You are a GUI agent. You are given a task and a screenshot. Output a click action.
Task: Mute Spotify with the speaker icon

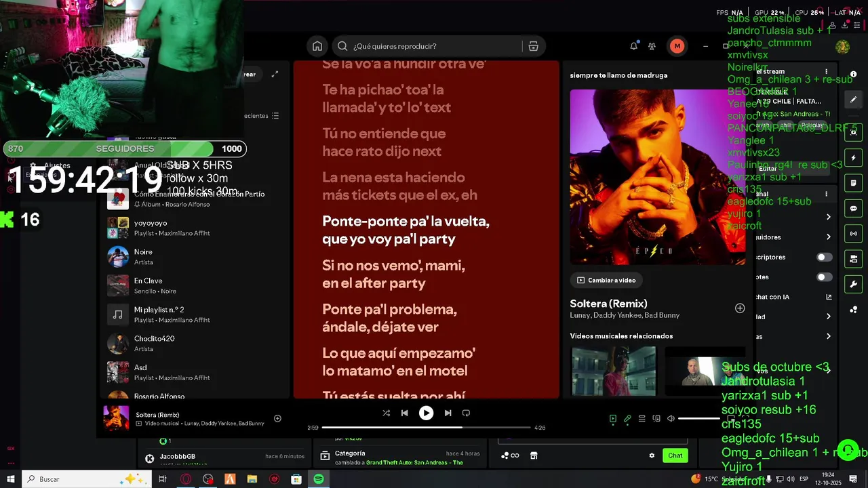pos(671,419)
